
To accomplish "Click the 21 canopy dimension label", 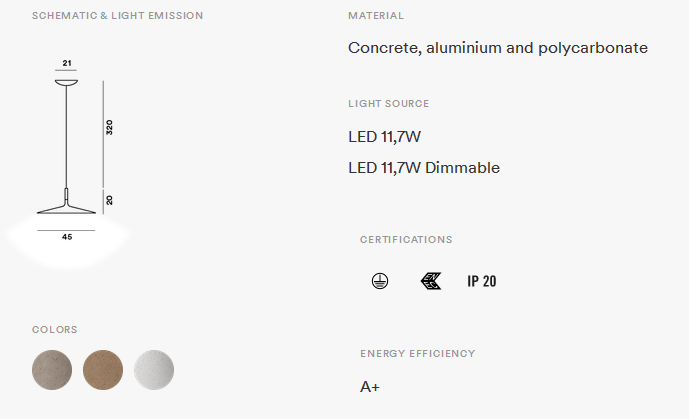I will coord(67,63).
